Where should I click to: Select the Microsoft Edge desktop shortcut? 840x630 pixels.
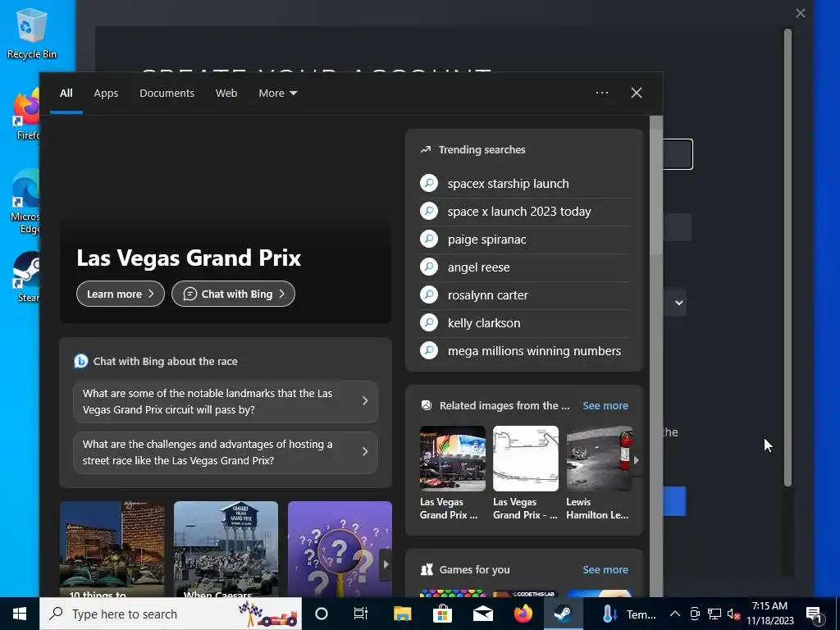click(x=25, y=202)
